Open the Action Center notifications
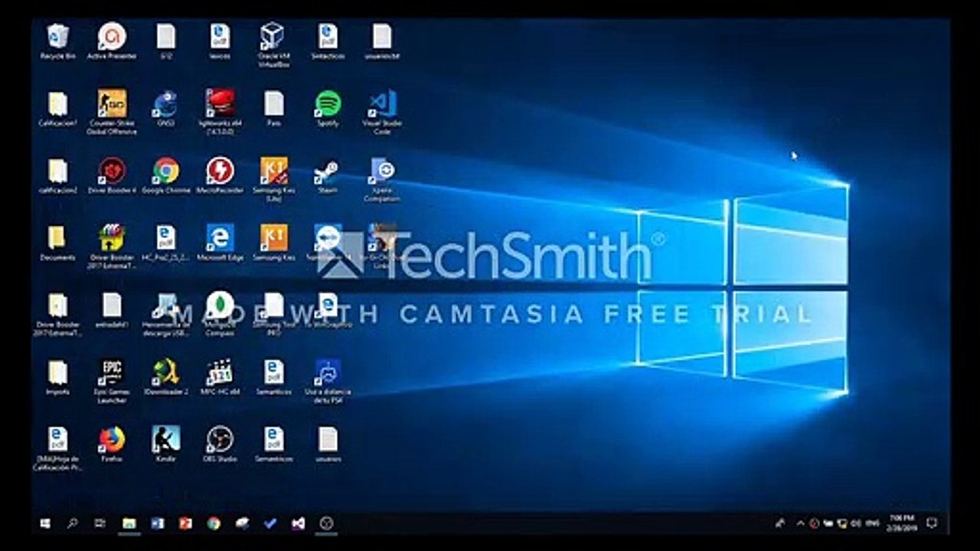980x551 pixels. pos(932,523)
